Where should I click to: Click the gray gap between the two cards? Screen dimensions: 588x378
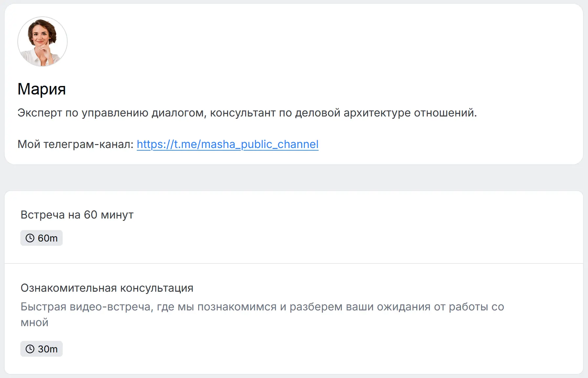294,178
